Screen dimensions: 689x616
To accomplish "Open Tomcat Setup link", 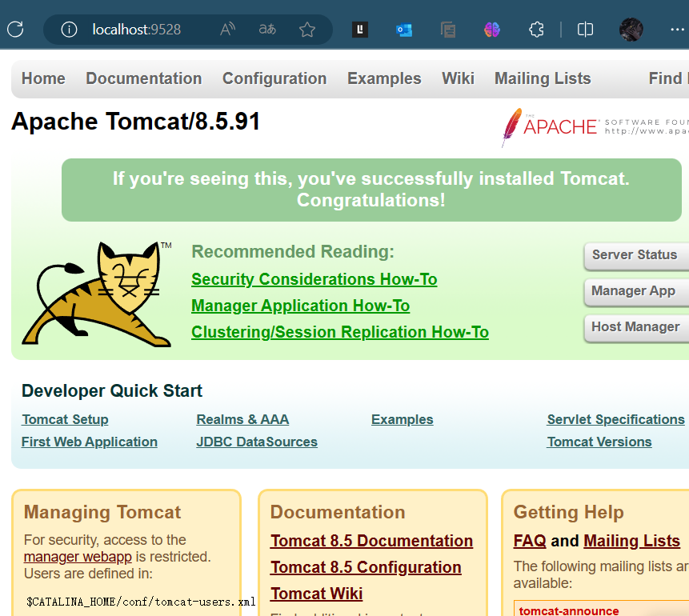I will [x=65, y=420].
